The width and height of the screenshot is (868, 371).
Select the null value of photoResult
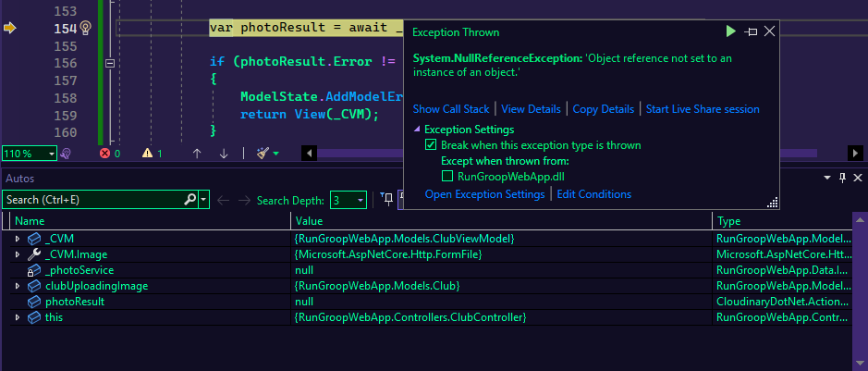pos(304,302)
